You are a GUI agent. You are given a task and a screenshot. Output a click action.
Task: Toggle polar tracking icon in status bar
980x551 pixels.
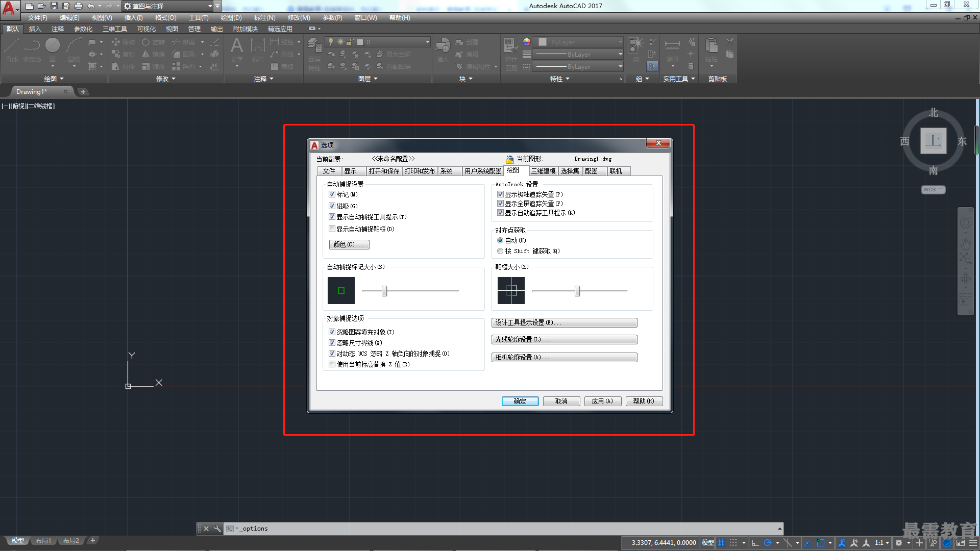coord(768,542)
